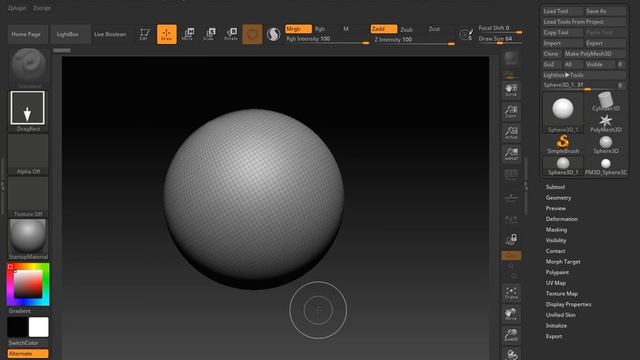Click the GoZ button
Image resolution: width=640 pixels, height=360 pixels.
coord(552,64)
